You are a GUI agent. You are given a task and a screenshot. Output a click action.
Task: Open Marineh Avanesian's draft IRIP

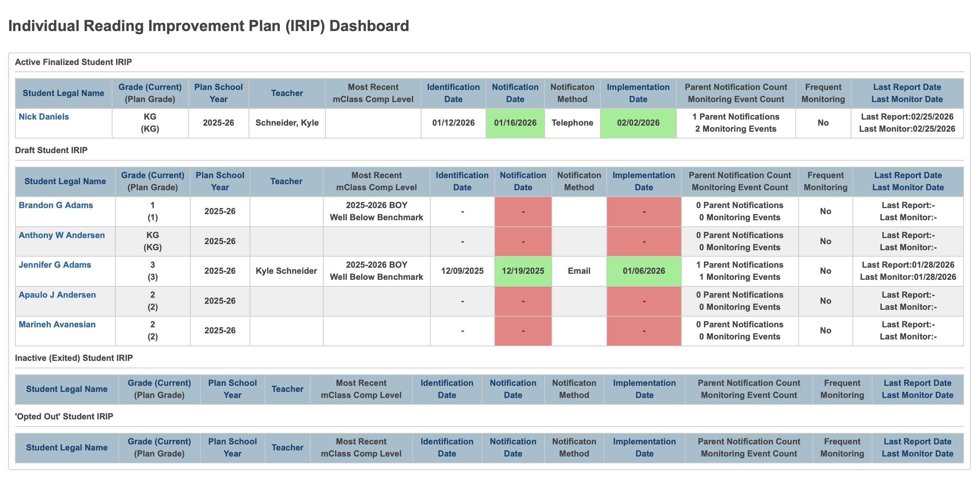tap(57, 324)
